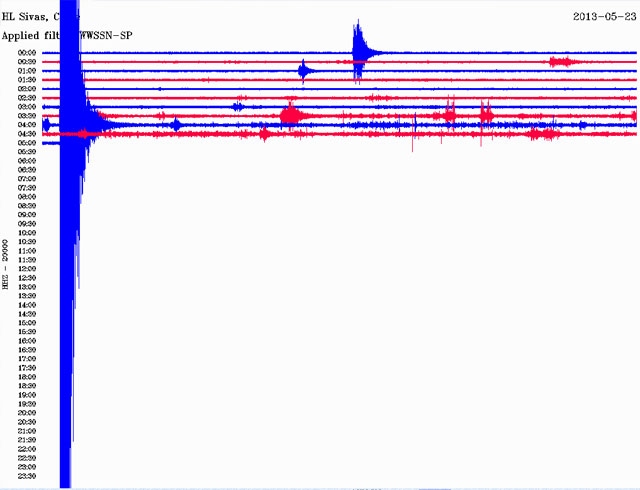The image size is (640, 490).
Task: Click the red event near right on 04:30 trace
Action: [545, 133]
